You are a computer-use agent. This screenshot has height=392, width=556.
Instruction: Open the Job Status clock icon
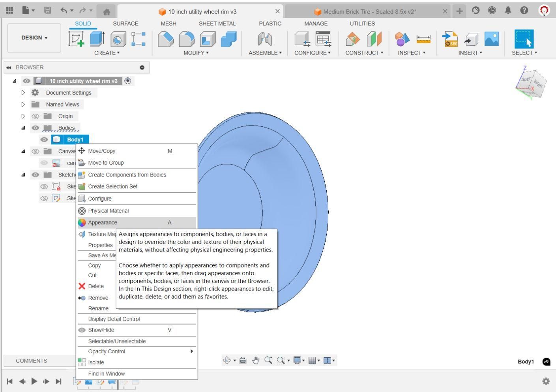point(492,11)
